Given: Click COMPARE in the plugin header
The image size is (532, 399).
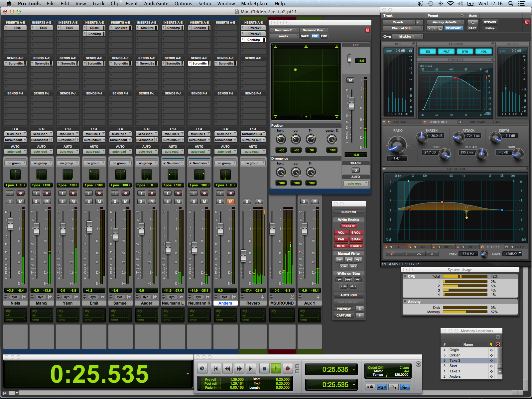Looking at the screenshot, I should pos(454,28).
